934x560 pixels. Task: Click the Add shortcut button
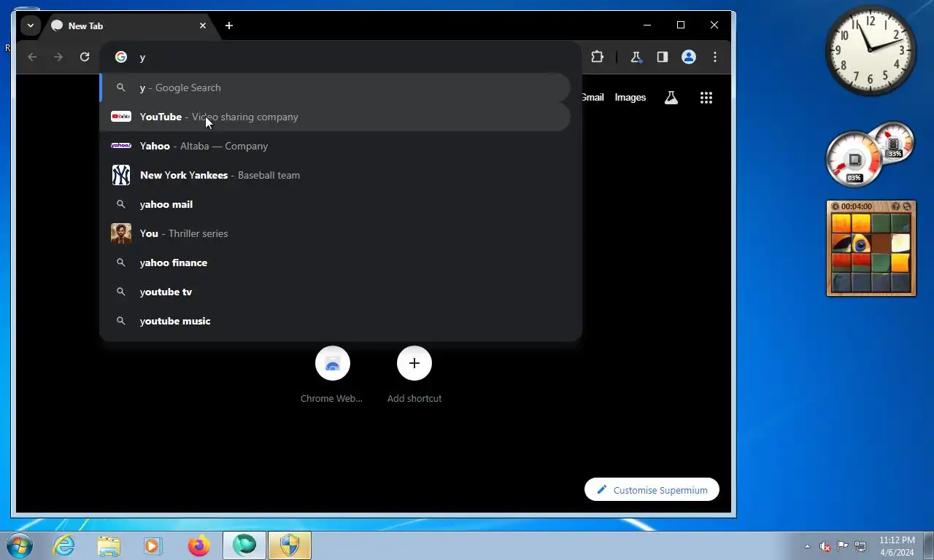[x=414, y=375]
